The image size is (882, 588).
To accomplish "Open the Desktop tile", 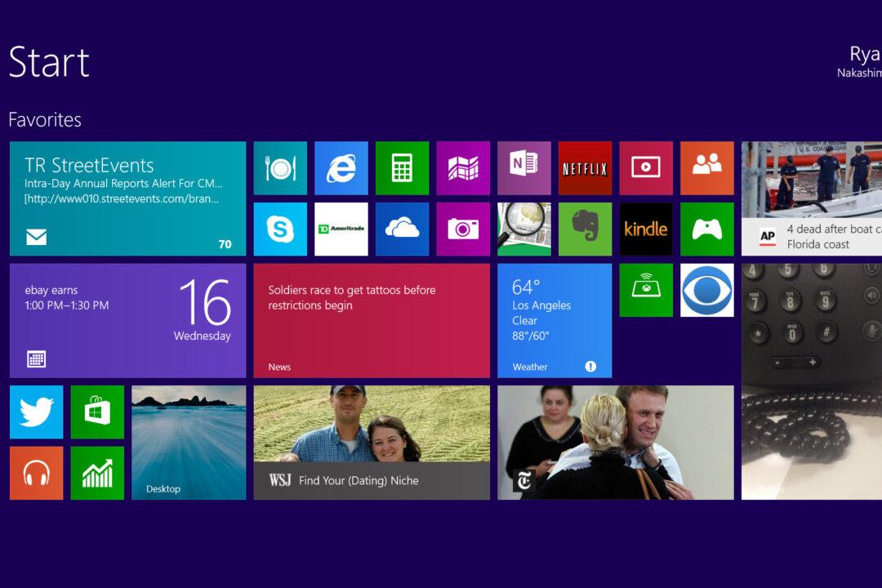I will point(189,443).
